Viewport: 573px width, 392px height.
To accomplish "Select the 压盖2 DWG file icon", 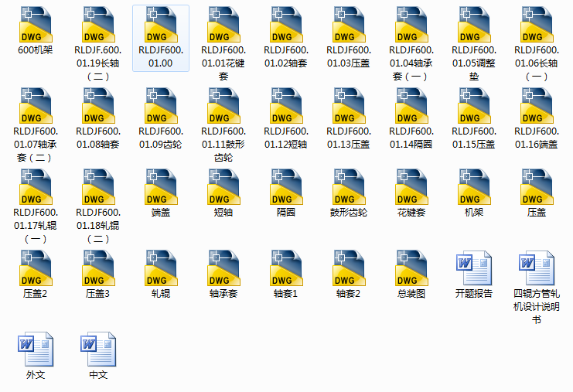I will tap(36, 268).
